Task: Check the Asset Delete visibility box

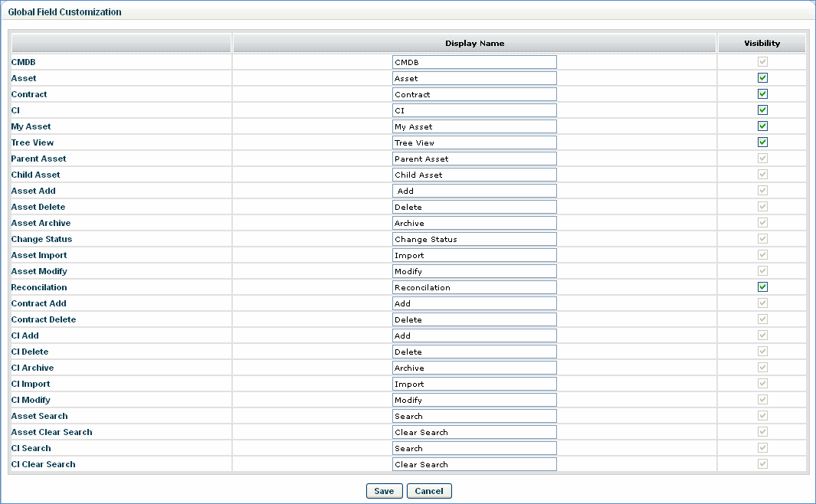Action: 762,206
